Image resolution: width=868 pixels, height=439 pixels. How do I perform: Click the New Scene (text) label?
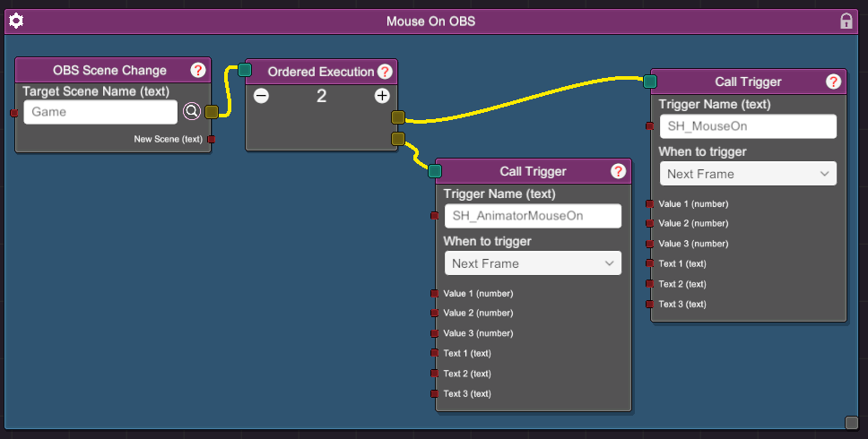169,140
